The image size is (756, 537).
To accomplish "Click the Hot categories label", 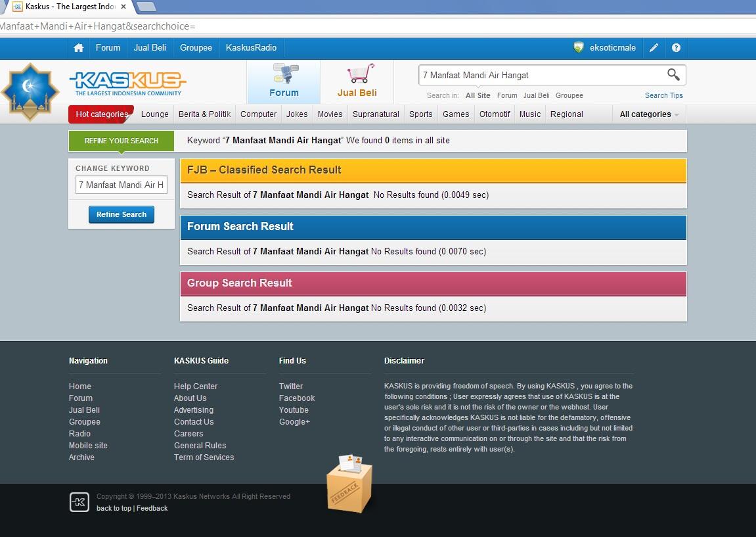I will (102, 114).
